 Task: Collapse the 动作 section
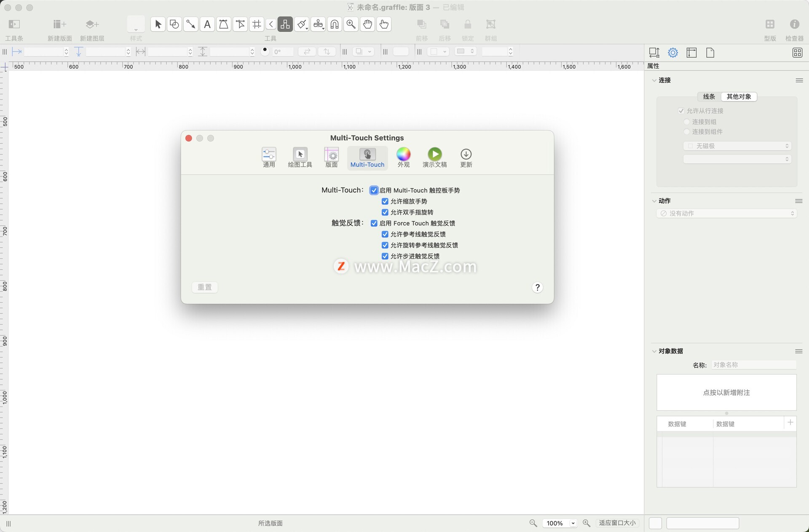654,201
